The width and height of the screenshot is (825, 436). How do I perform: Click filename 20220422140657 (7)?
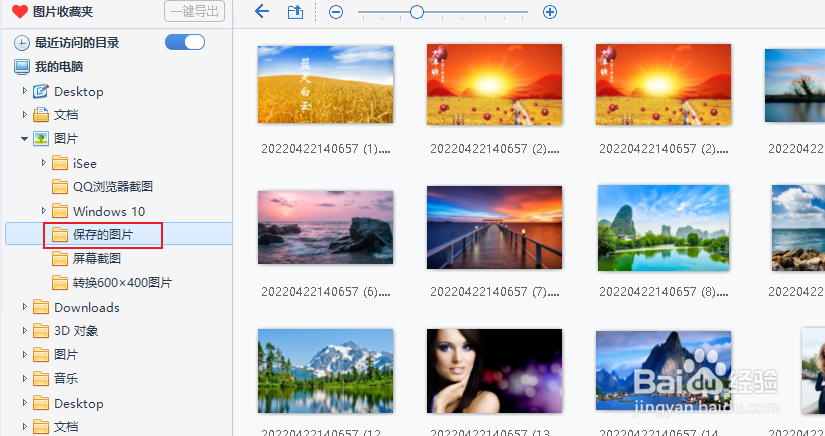point(495,292)
